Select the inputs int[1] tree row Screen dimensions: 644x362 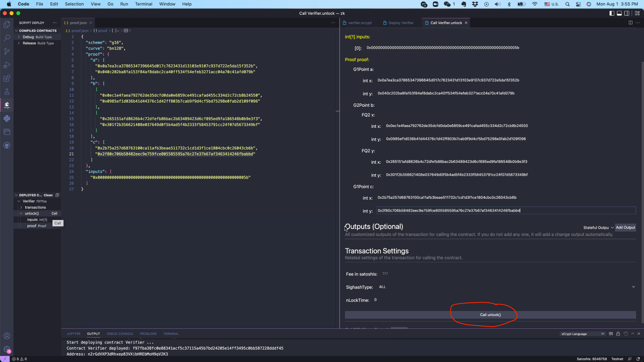pos(37,219)
